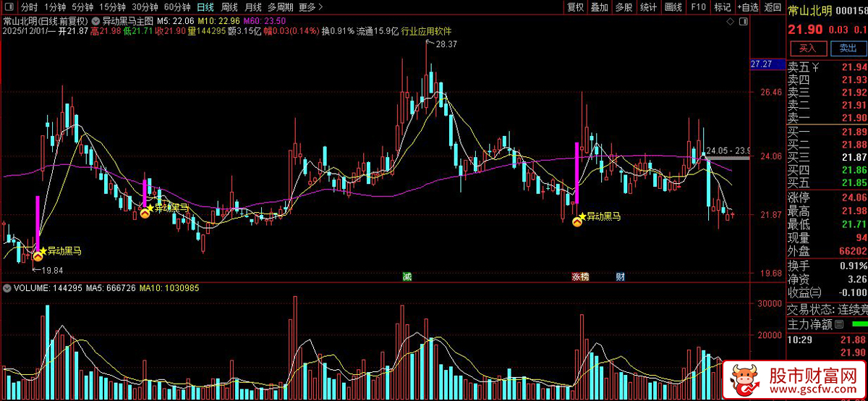Click the 行业应用软件 industry link
The height and width of the screenshot is (401, 868).
tap(426, 32)
